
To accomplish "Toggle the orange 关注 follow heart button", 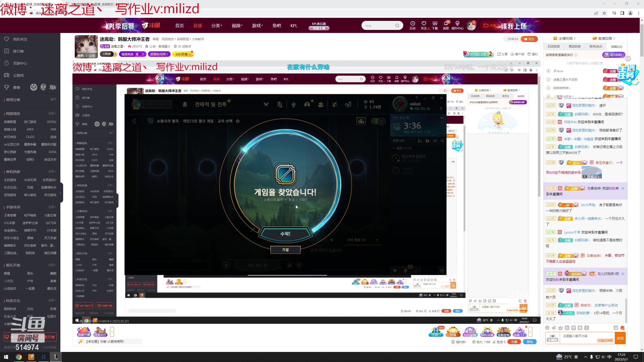I will pos(529,39).
